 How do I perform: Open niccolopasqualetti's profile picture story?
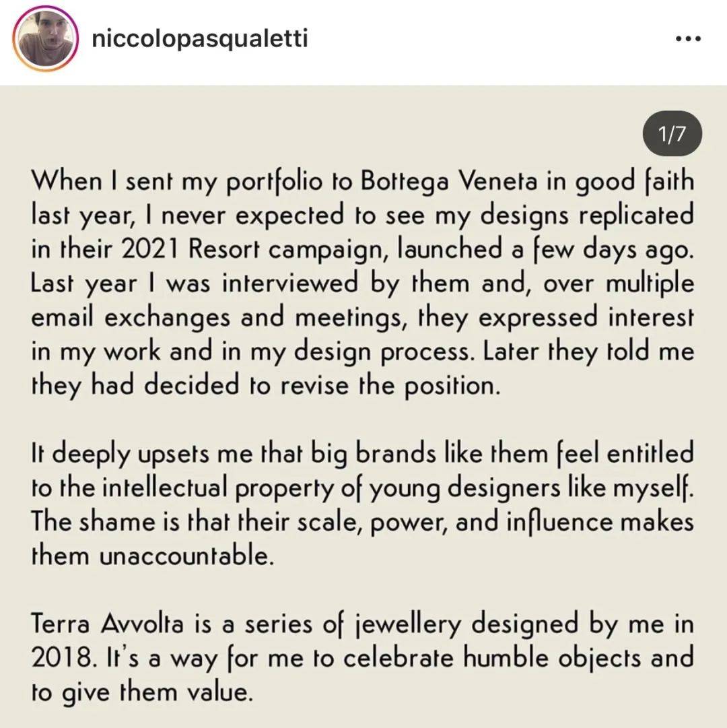(x=45, y=38)
